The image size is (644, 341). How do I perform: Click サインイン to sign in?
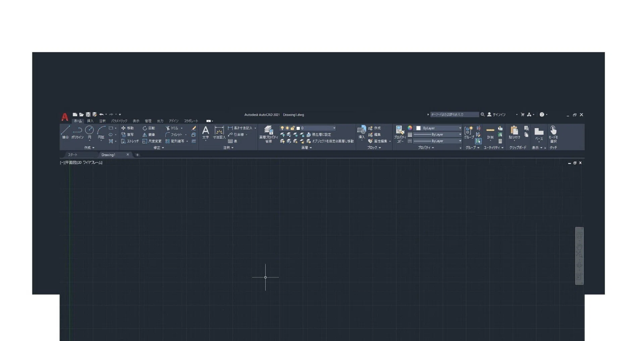(x=496, y=114)
